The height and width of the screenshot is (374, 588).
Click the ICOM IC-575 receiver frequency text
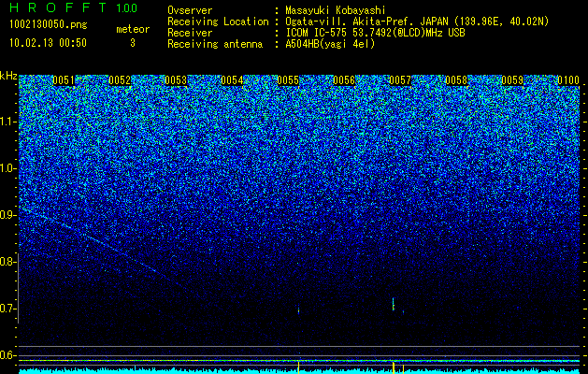375,33
